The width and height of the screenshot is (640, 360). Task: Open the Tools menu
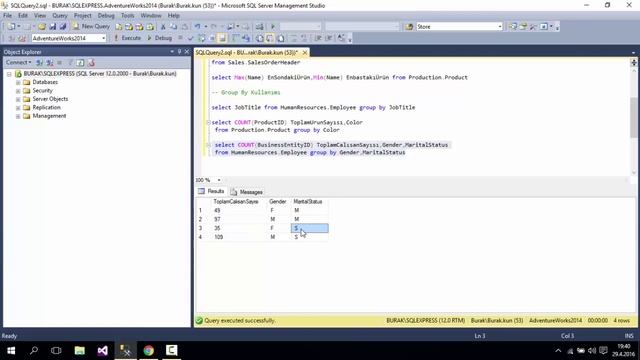point(127,16)
